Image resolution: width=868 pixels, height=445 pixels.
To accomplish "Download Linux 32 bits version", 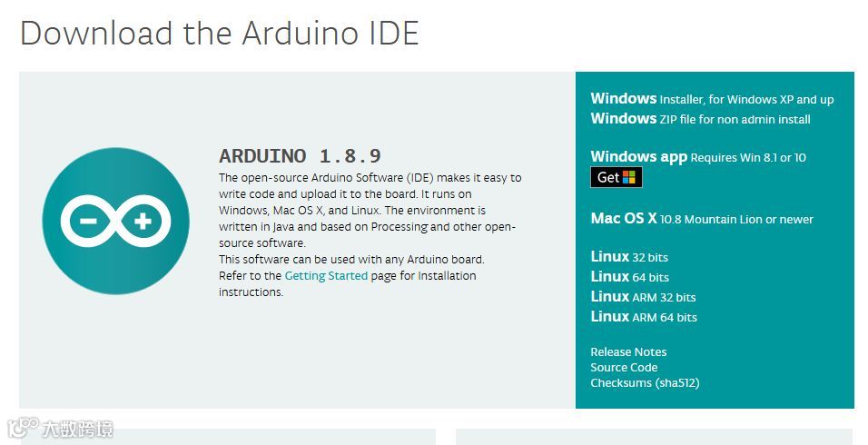I will [629, 257].
